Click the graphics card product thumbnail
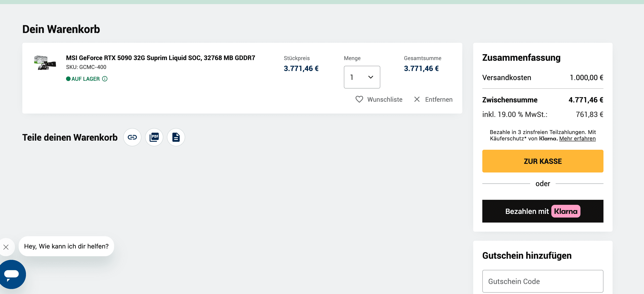 (x=45, y=63)
